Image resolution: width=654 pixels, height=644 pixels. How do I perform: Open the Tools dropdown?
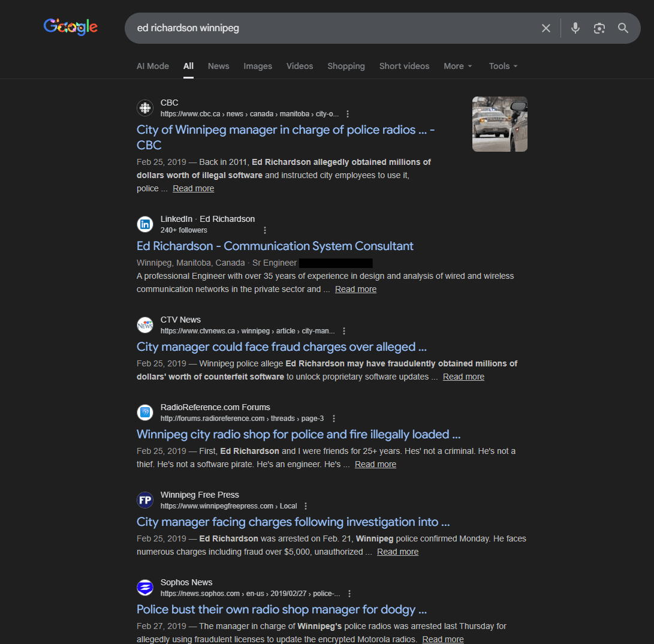coord(502,66)
